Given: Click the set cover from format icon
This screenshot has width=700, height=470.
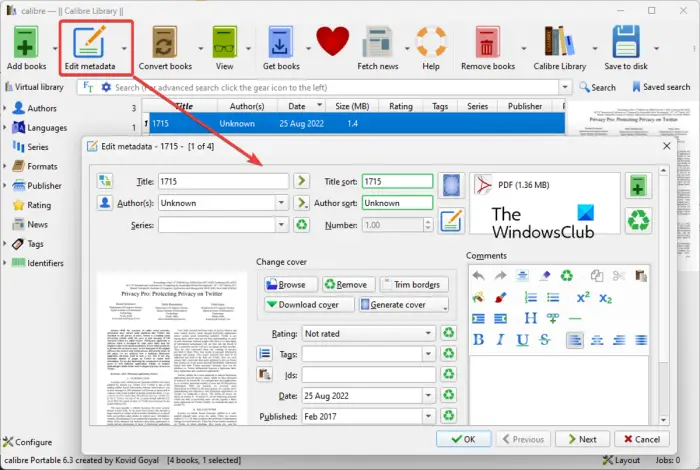Looking at the screenshot, I should [451, 186].
